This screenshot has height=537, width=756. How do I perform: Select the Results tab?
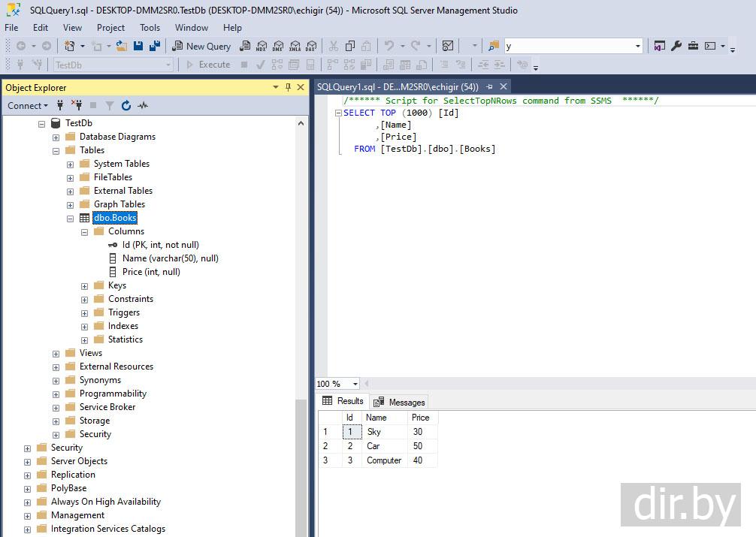click(343, 401)
